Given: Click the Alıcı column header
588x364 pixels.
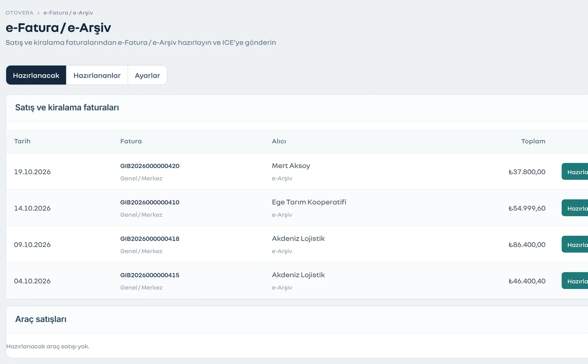Looking at the screenshot, I should (279, 141).
